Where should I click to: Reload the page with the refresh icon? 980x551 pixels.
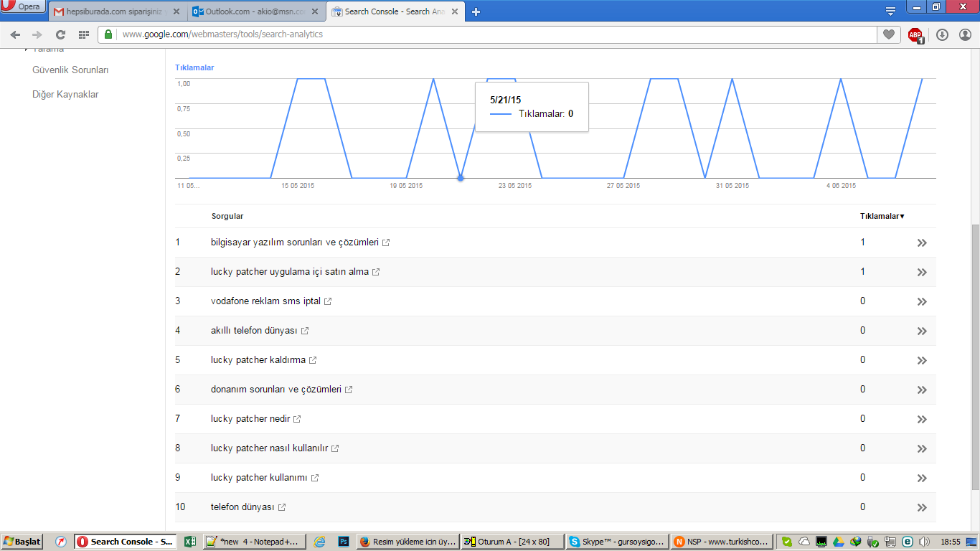click(x=60, y=34)
